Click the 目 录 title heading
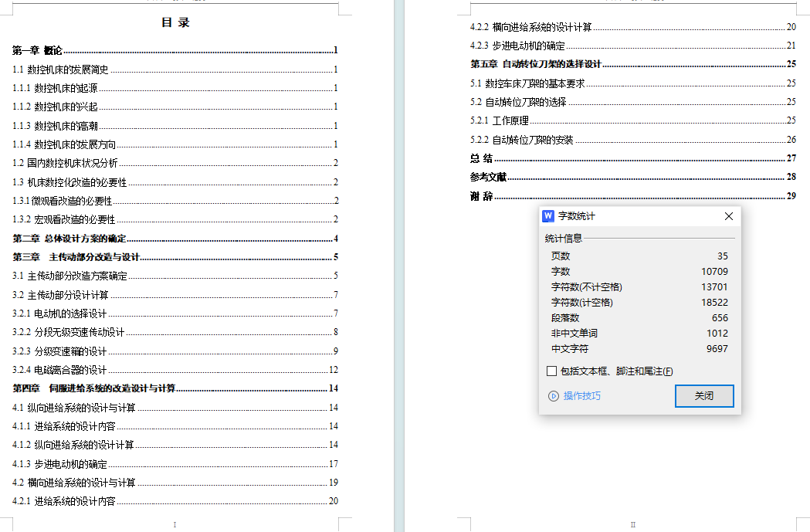The height and width of the screenshot is (532, 810). click(x=175, y=22)
